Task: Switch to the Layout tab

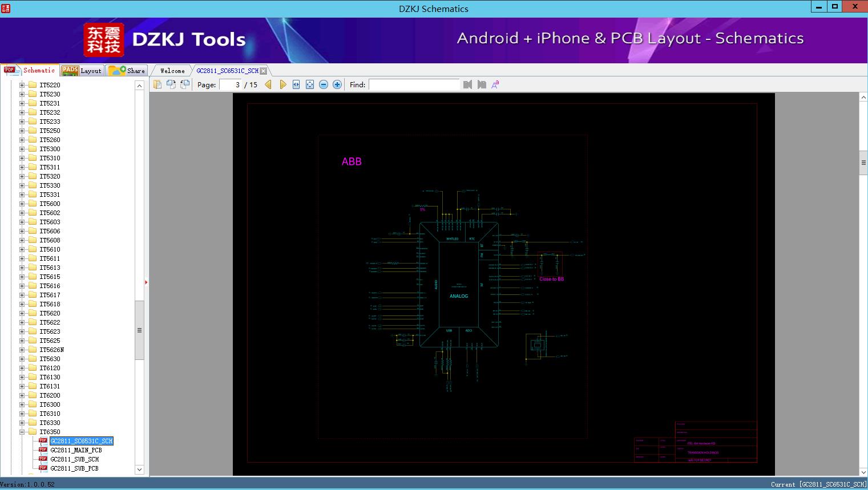Action: click(82, 71)
